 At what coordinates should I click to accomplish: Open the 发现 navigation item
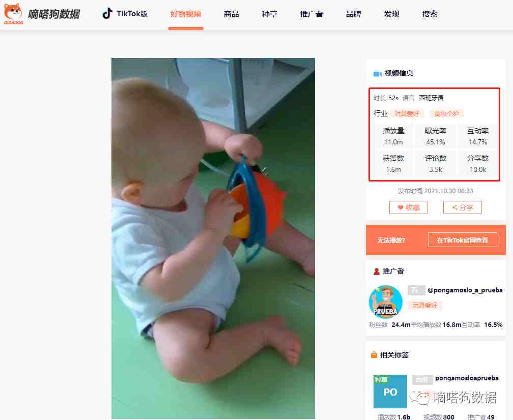(x=392, y=14)
